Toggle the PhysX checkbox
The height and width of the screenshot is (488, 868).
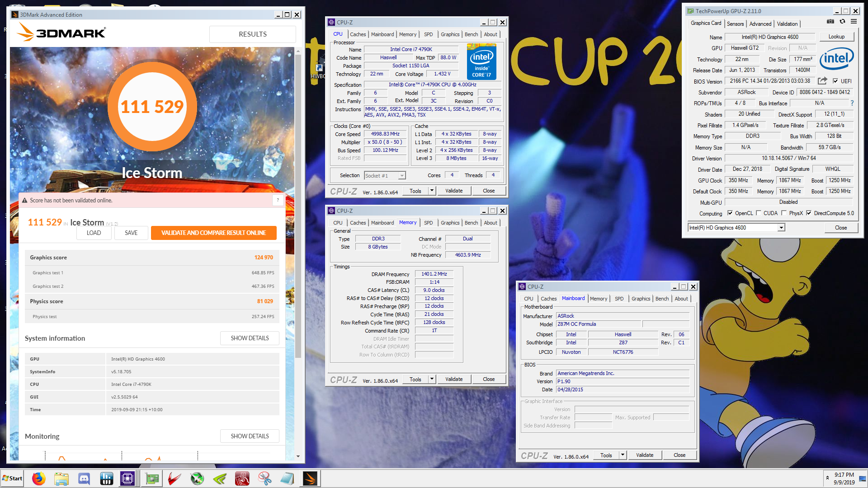coord(784,213)
